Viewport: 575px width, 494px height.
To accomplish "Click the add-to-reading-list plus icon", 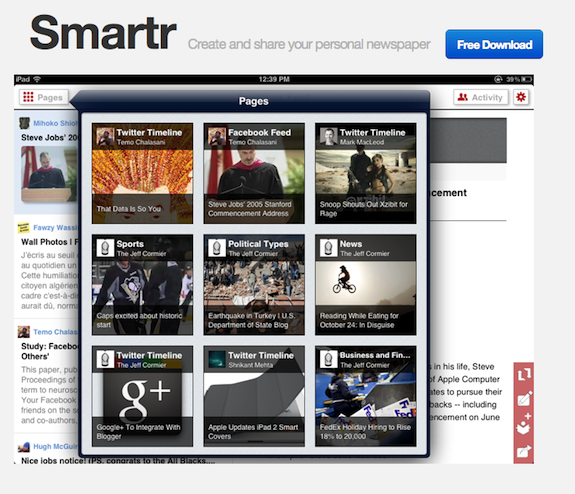I will coord(524,424).
